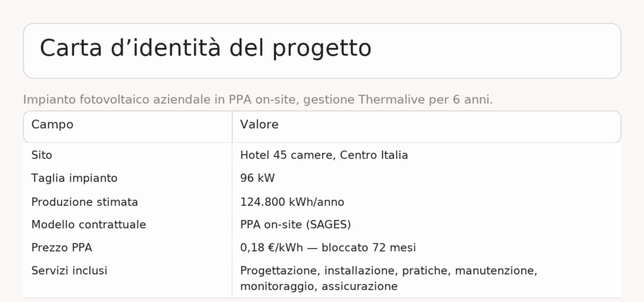Select the 'Taglia impianto' row label
Screen dimensions: 644x302
(74, 178)
